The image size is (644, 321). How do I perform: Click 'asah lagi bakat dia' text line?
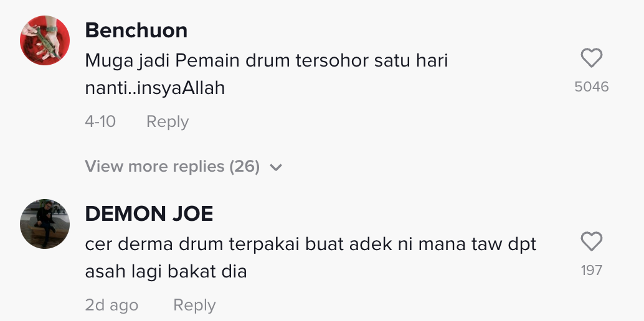166,272
